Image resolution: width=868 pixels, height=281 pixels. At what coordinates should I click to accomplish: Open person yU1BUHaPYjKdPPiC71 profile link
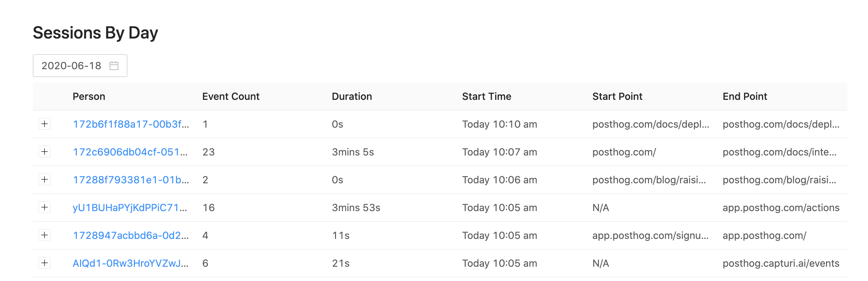[130, 208]
